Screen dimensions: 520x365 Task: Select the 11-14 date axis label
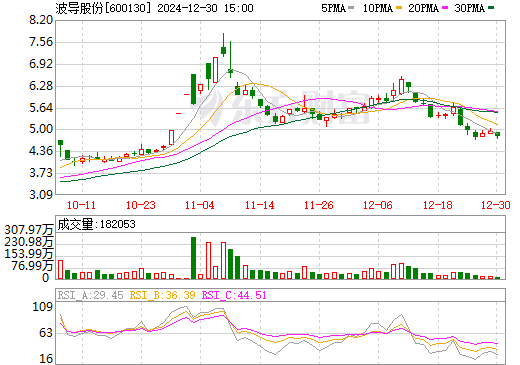coord(260,205)
